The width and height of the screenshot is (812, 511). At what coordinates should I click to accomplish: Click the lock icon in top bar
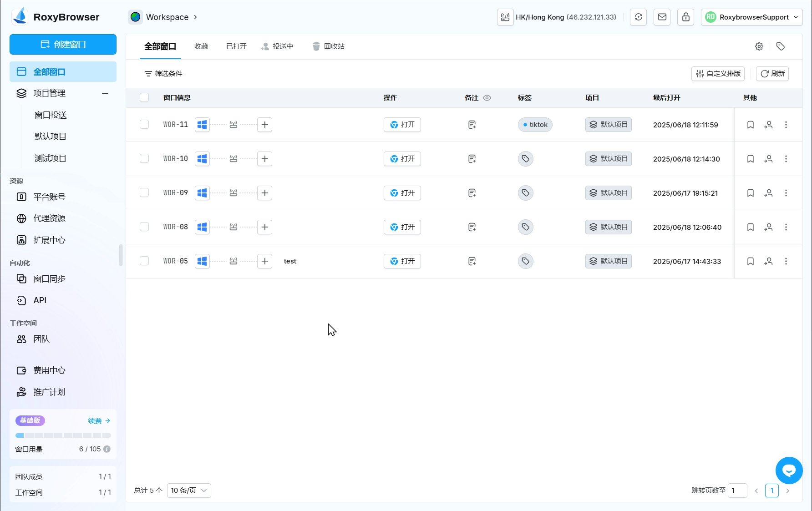(685, 17)
